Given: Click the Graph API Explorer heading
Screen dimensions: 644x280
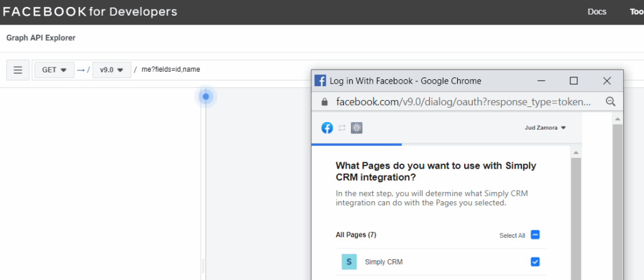Looking at the screenshot, I should point(41,38).
